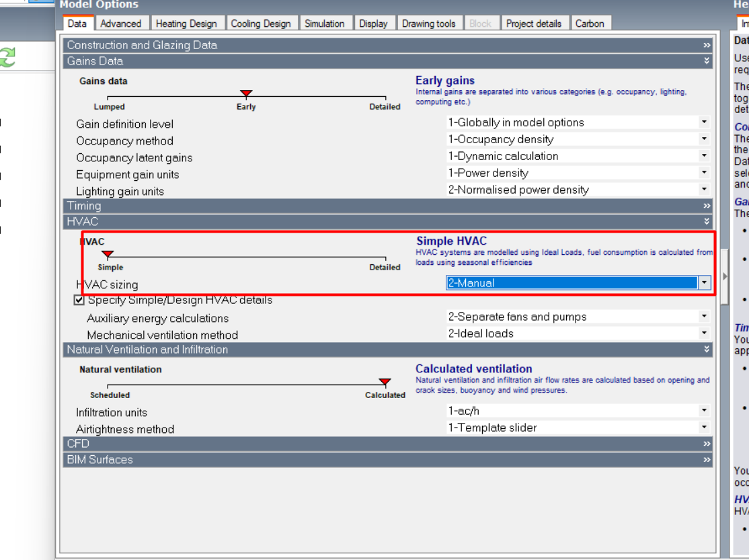749x560 pixels.
Task: Click the Gains data slider red marker
Action: coord(246,93)
